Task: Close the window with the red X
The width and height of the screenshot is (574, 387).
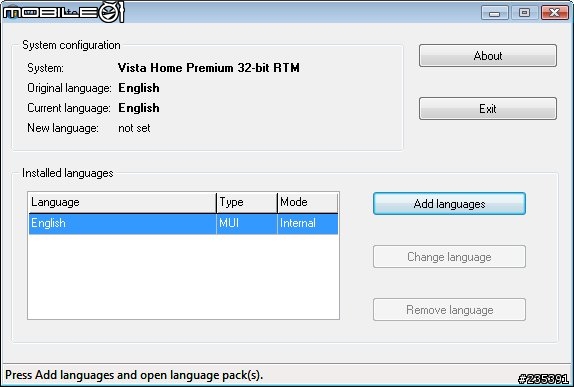Action: (555, 13)
